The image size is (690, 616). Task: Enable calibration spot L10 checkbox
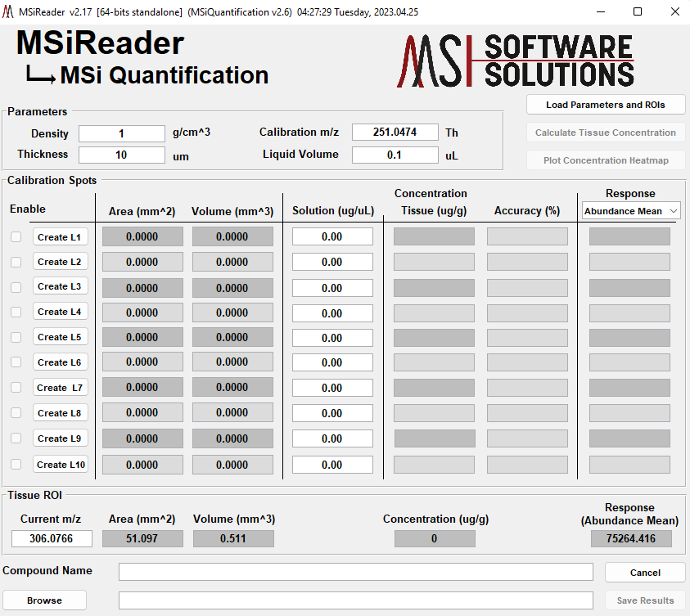16,465
